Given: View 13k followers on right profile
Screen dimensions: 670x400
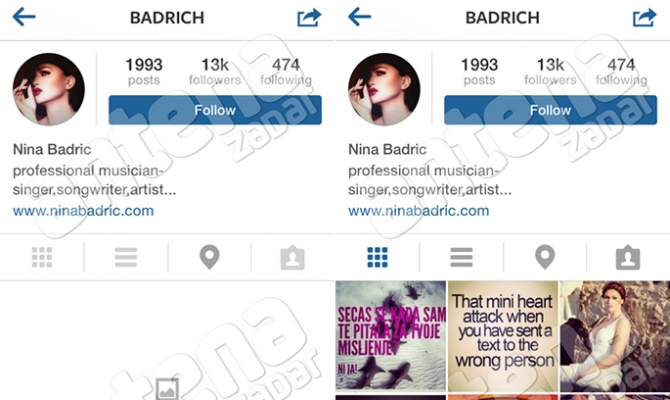Looking at the screenshot, I should [x=550, y=71].
